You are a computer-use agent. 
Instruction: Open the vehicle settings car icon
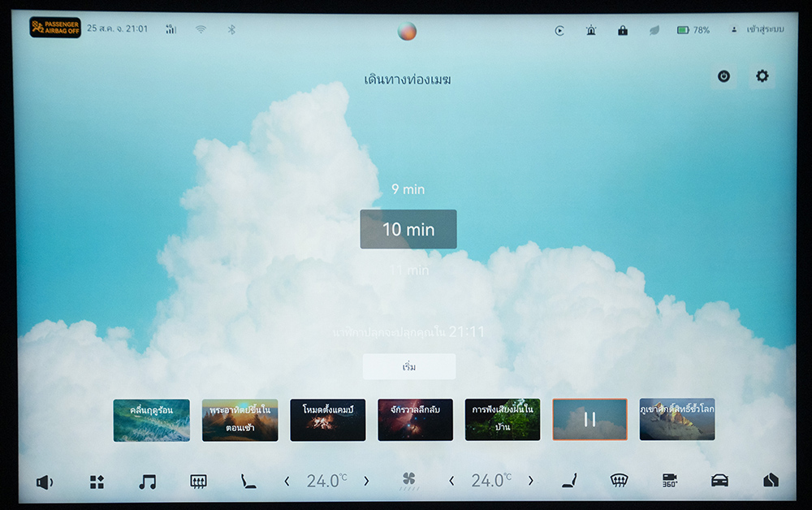[x=719, y=481]
